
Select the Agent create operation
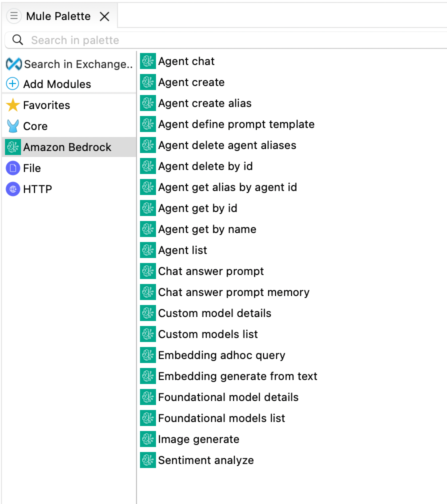[x=191, y=82]
